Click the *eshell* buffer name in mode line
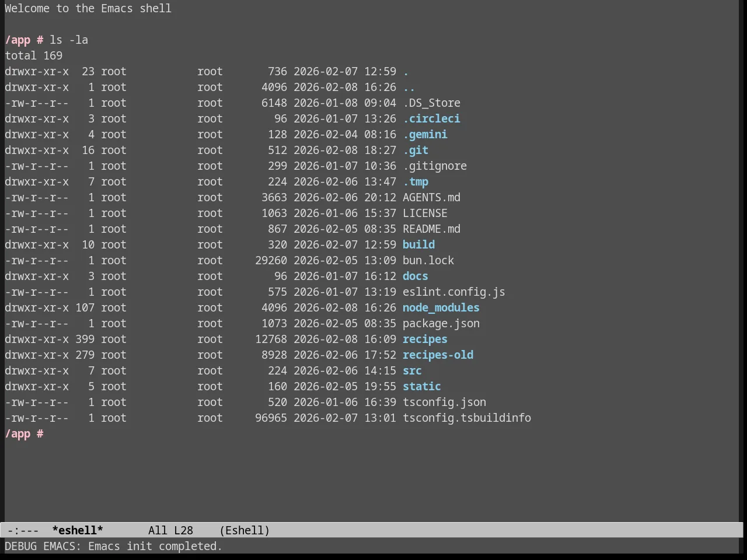 pos(78,530)
